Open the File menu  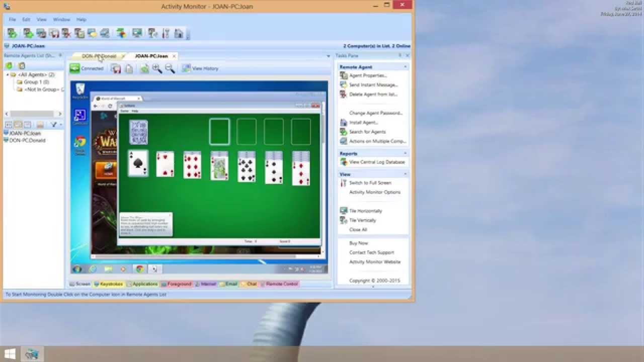pyautogui.click(x=13, y=20)
